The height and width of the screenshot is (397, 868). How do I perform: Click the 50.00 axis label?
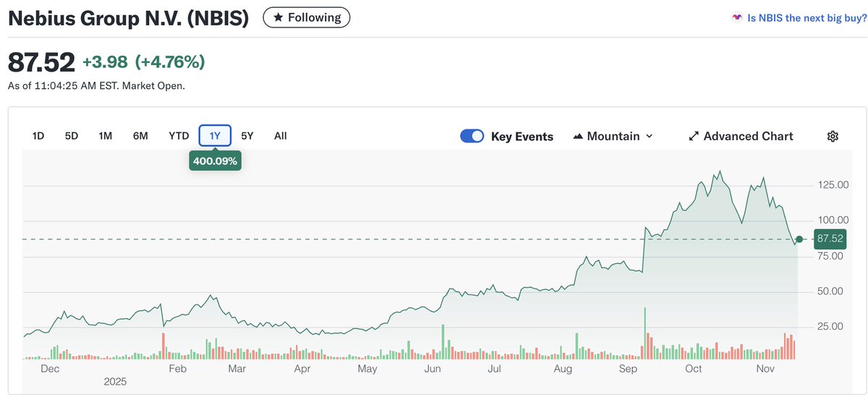[x=829, y=291]
